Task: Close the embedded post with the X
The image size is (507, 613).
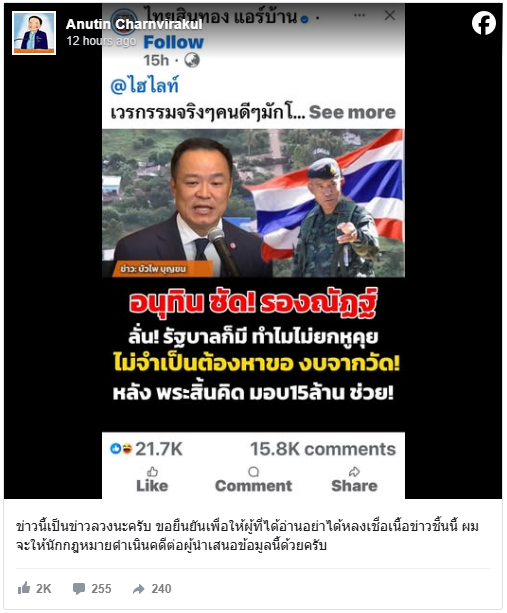Action: click(x=390, y=15)
